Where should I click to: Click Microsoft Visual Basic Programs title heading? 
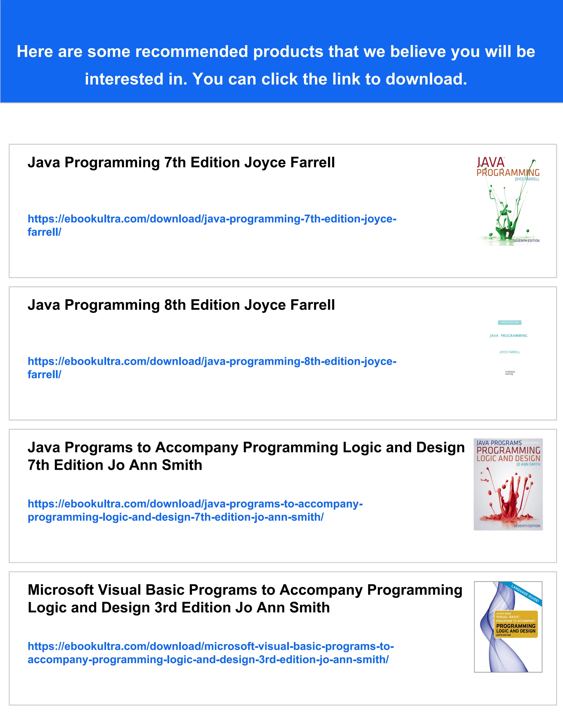coord(245,590)
